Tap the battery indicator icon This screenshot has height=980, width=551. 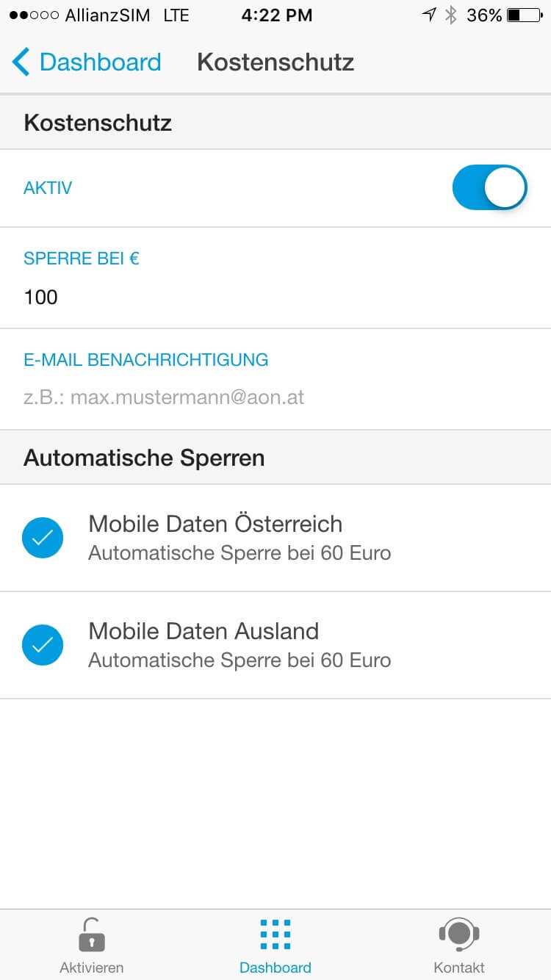[x=524, y=15]
